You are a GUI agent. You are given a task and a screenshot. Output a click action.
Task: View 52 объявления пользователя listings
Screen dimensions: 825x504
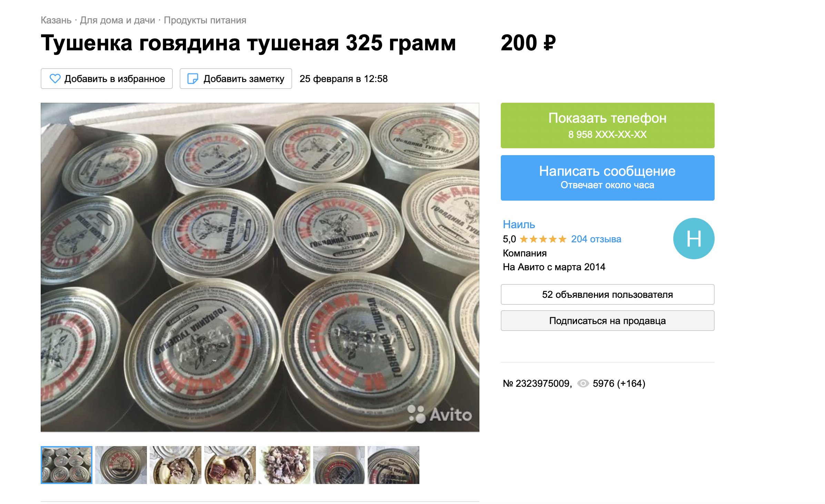tap(607, 294)
